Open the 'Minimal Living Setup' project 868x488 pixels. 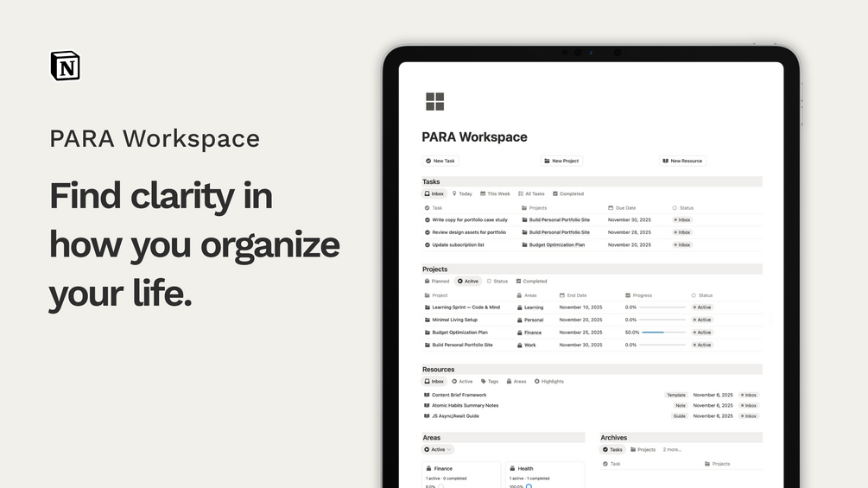tap(454, 320)
